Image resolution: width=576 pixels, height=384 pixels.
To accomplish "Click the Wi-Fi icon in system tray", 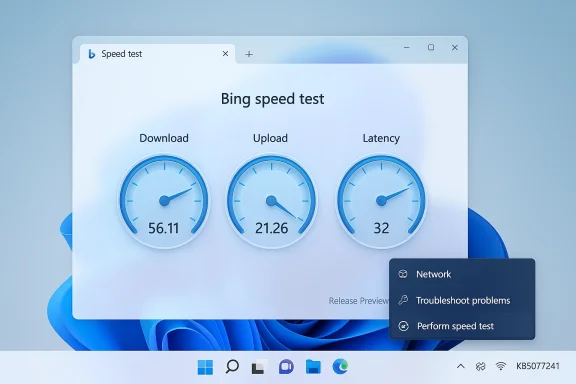I will pyautogui.click(x=500, y=366).
